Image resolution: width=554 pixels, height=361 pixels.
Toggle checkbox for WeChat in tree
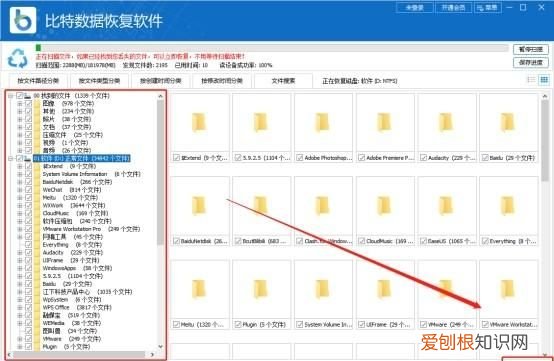(x=29, y=190)
